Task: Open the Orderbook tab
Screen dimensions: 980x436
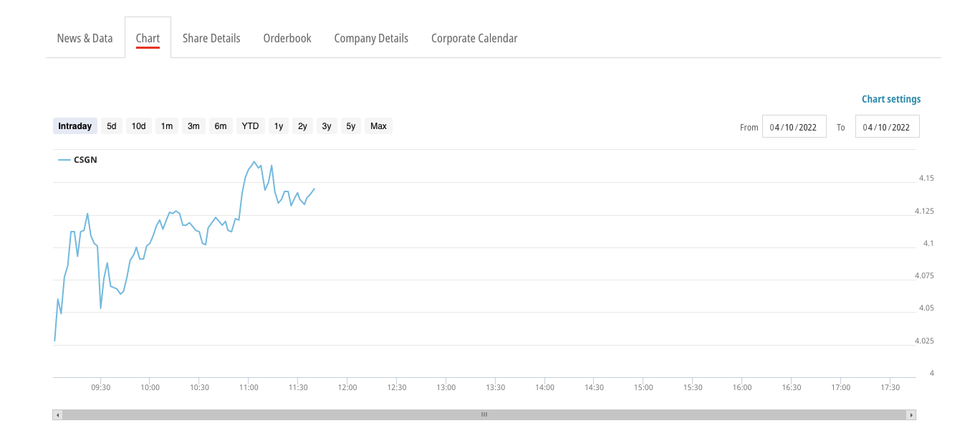Action: 287,38
